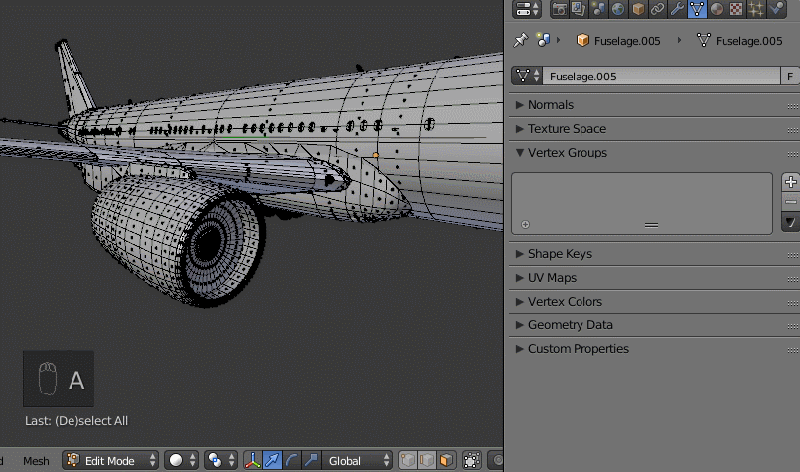Click the orange selected vertex on fuselage
Viewport: 800px width, 472px height.
(x=376, y=155)
